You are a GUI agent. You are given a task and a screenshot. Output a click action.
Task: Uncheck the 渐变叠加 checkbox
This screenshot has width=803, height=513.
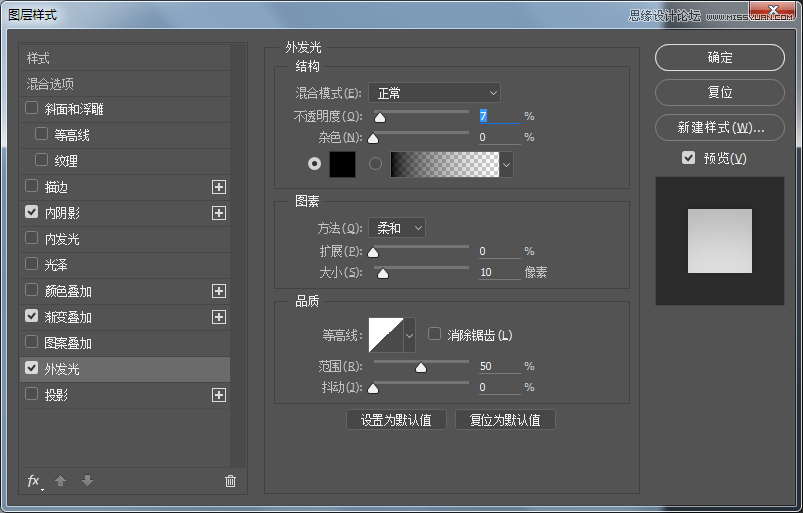[32, 316]
